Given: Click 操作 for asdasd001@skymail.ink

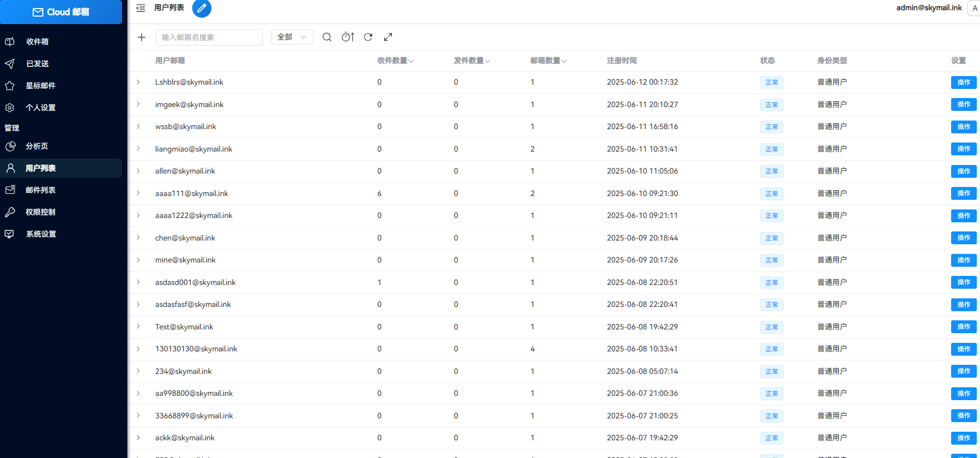Looking at the screenshot, I should 963,282.
